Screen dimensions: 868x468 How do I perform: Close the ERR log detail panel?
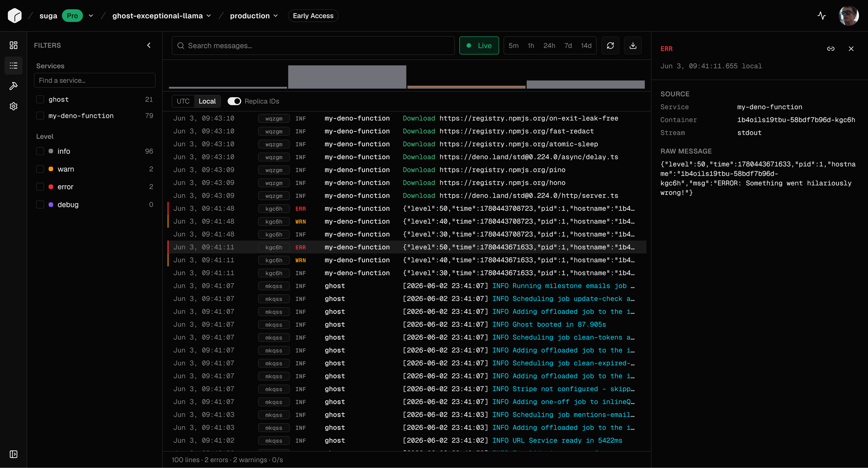[851, 49]
